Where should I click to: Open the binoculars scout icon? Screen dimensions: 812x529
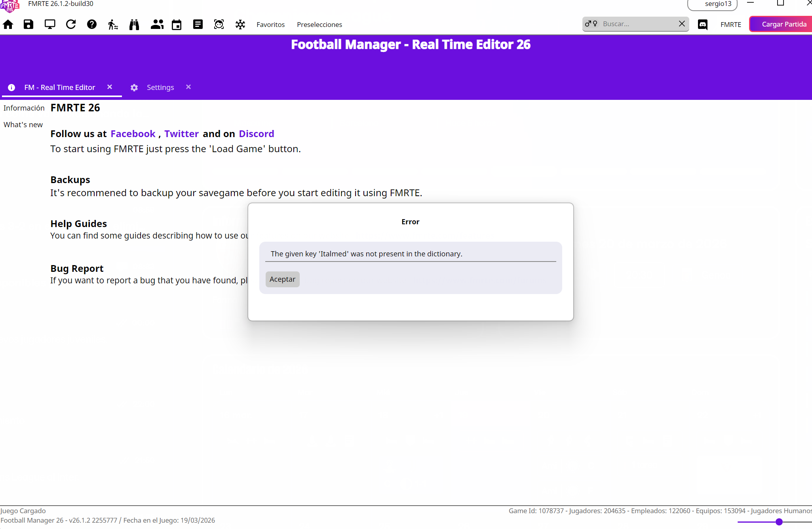134,25
